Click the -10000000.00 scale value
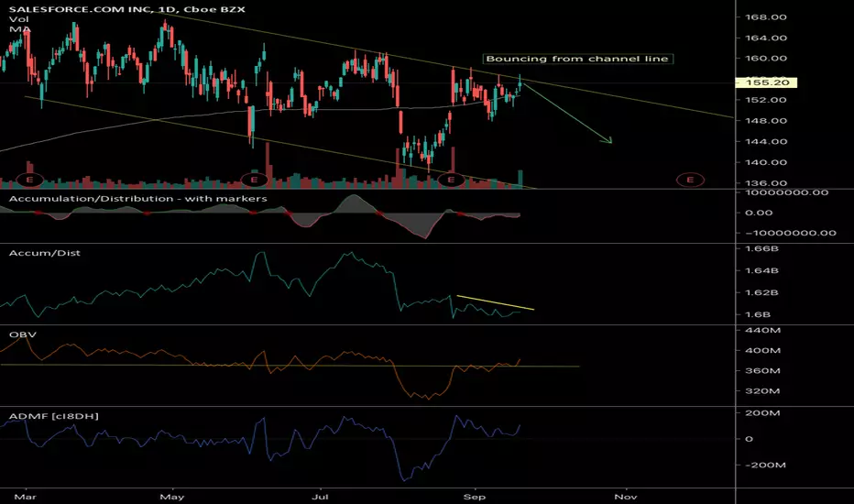 (x=790, y=233)
